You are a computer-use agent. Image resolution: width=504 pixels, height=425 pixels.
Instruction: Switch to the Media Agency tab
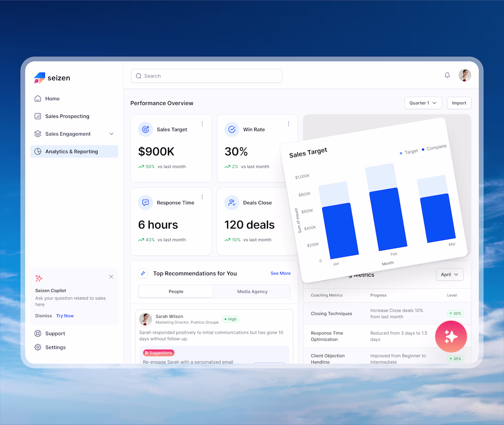[252, 292]
